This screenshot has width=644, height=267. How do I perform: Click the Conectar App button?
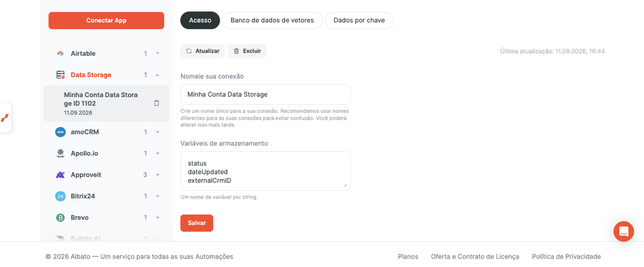pyautogui.click(x=106, y=20)
